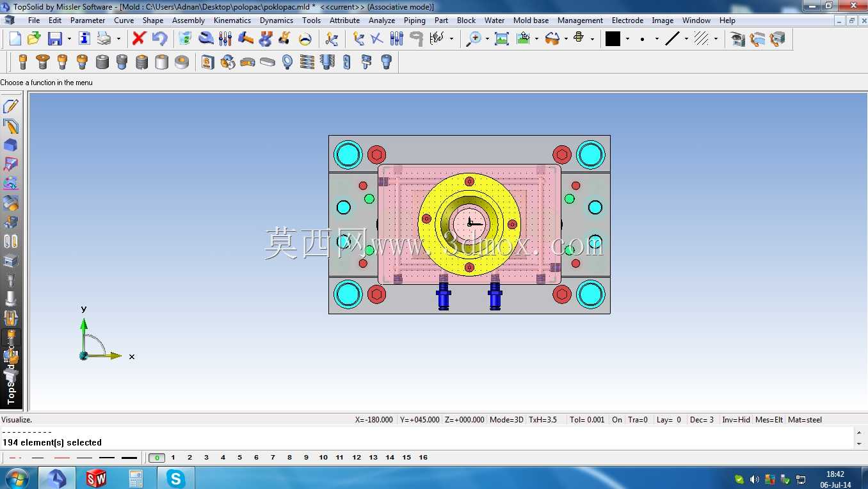Click the Windows Start button
This screenshot has width=868, height=489.
[x=16, y=478]
